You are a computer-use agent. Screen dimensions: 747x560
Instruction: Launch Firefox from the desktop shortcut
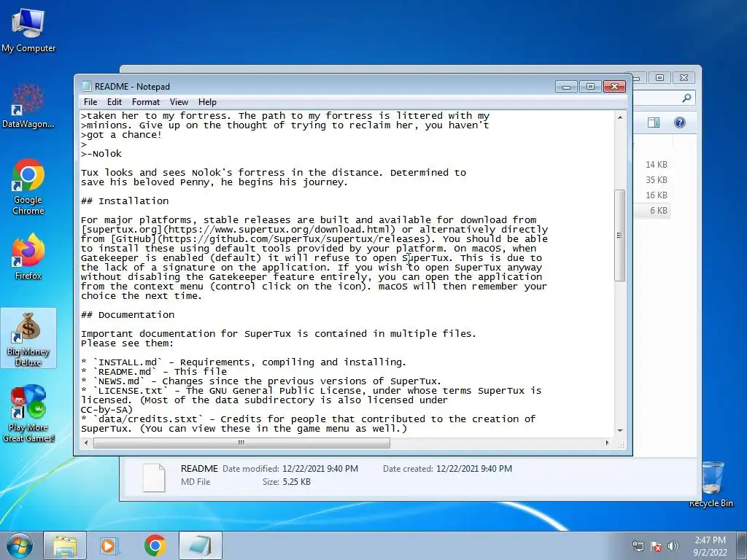(28, 256)
